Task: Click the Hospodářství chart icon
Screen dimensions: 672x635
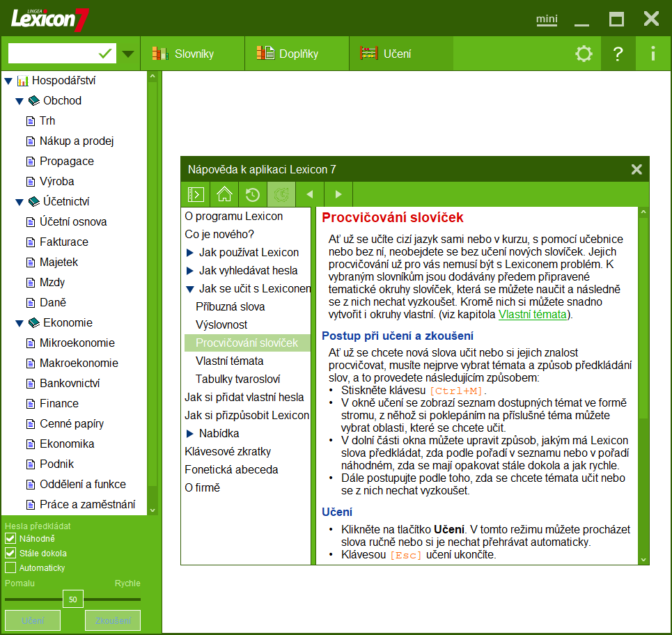Action: (22, 81)
